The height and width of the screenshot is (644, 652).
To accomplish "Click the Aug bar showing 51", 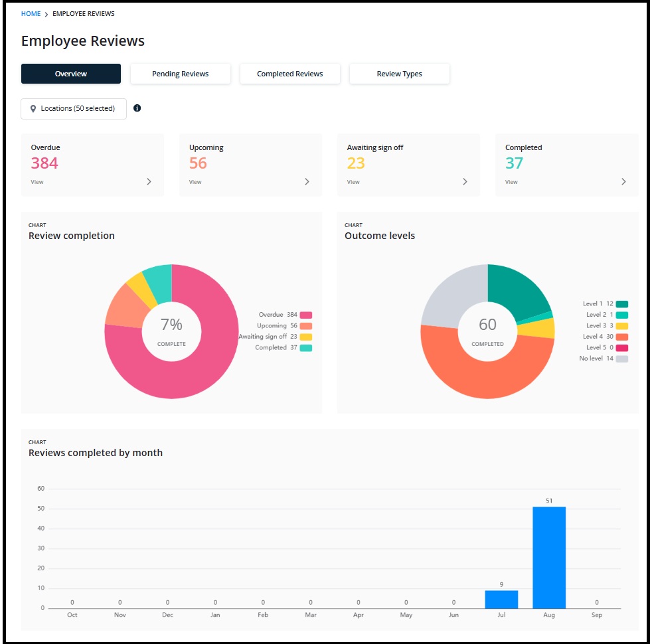I will pos(549,558).
